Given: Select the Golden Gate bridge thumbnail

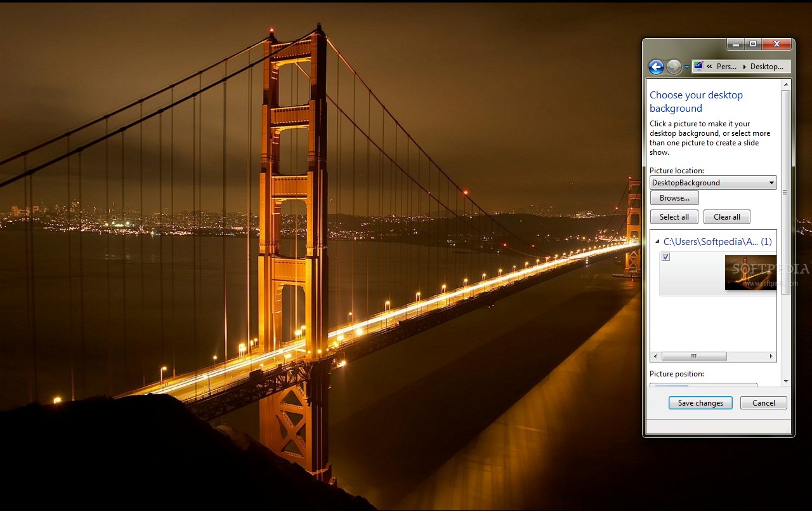Looking at the screenshot, I should pyautogui.click(x=750, y=273).
